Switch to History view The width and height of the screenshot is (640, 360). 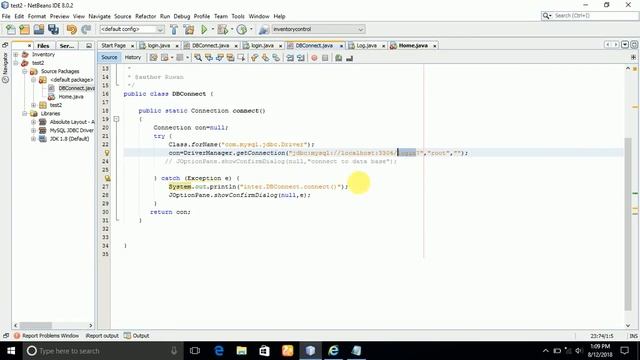tap(133, 58)
